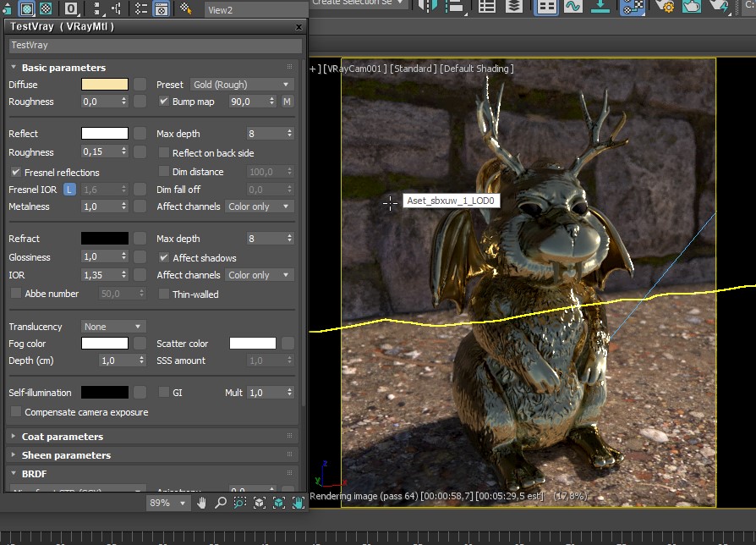Click the Metalness map slot button
The height and width of the screenshot is (545, 756).
(x=140, y=206)
